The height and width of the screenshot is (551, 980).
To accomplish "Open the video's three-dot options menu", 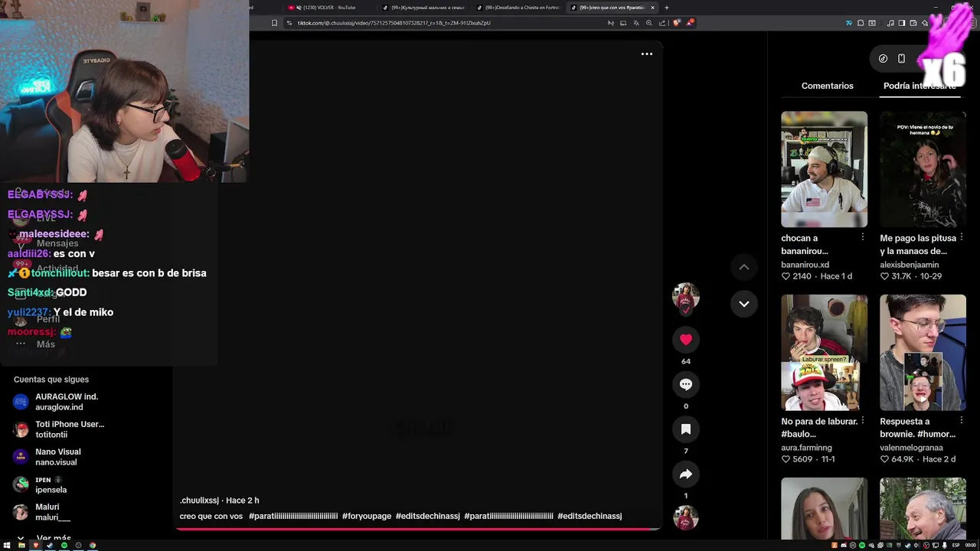I will point(647,54).
